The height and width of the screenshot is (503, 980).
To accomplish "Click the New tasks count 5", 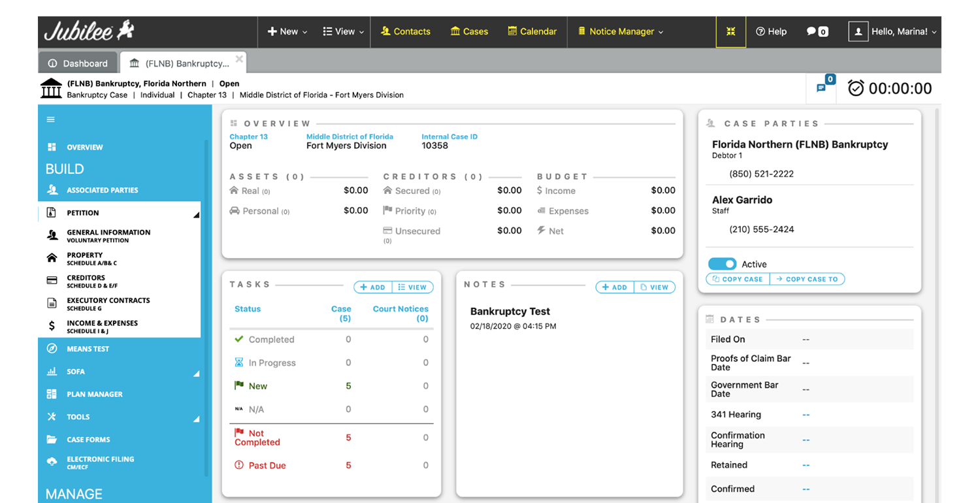I will point(348,386).
